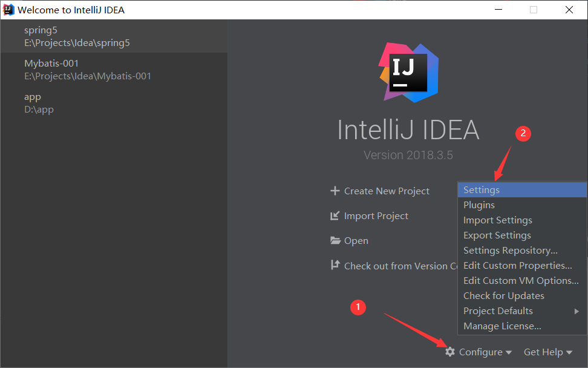Select Project Defaults menu entry
The height and width of the screenshot is (368, 588).
[x=522, y=311]
